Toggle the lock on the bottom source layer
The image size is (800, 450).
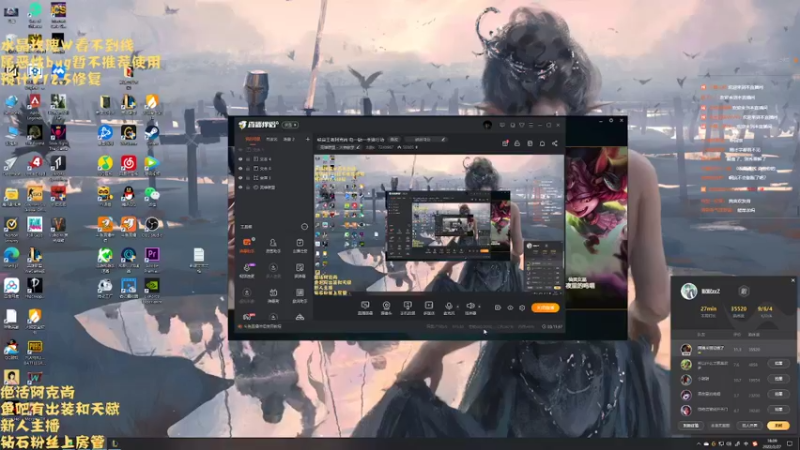(248, 187)
